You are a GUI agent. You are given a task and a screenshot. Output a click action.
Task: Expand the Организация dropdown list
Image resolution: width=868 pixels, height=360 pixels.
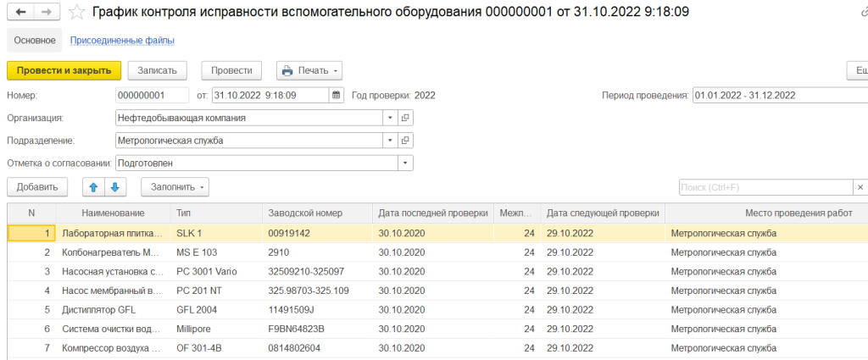click(390, 118)
